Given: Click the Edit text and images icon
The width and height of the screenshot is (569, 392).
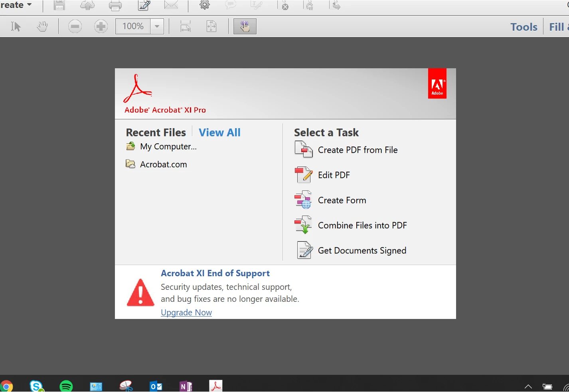Looking at the screenshot, I should [x=144, y=5].
